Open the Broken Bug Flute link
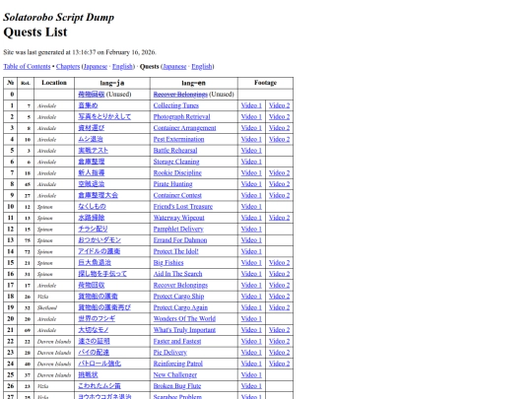Screen dimensions: 532x399 coord(177,386)
